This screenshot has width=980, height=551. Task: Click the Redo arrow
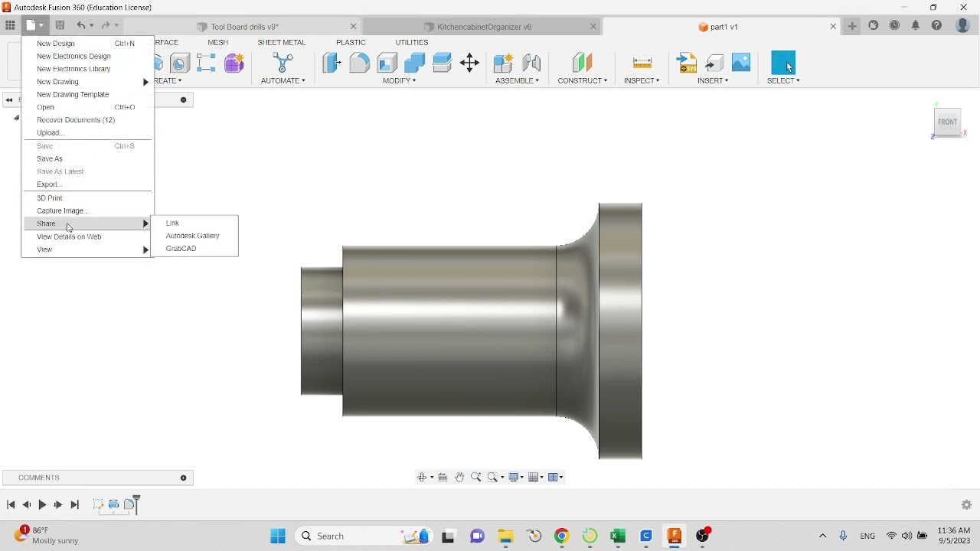coord(106,25)
